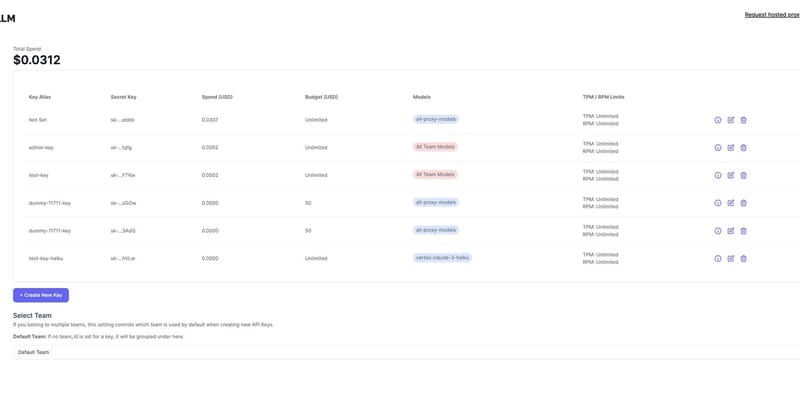Click the Select Team heading
The height and width of the screenshot is (400, 800).
[32, 315]
